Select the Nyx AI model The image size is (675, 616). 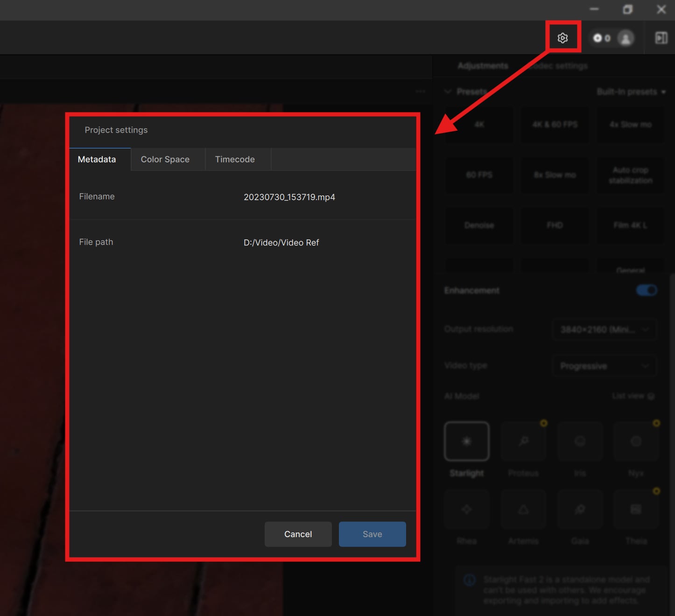[636, 441]
